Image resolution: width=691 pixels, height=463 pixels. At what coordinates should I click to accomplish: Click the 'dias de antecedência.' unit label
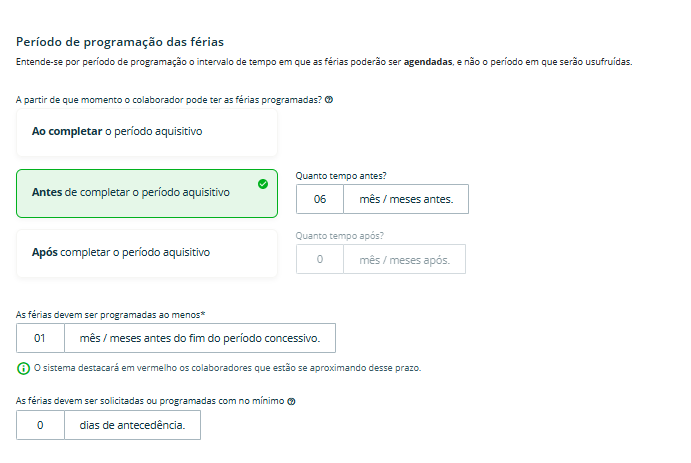pos(132,425)
